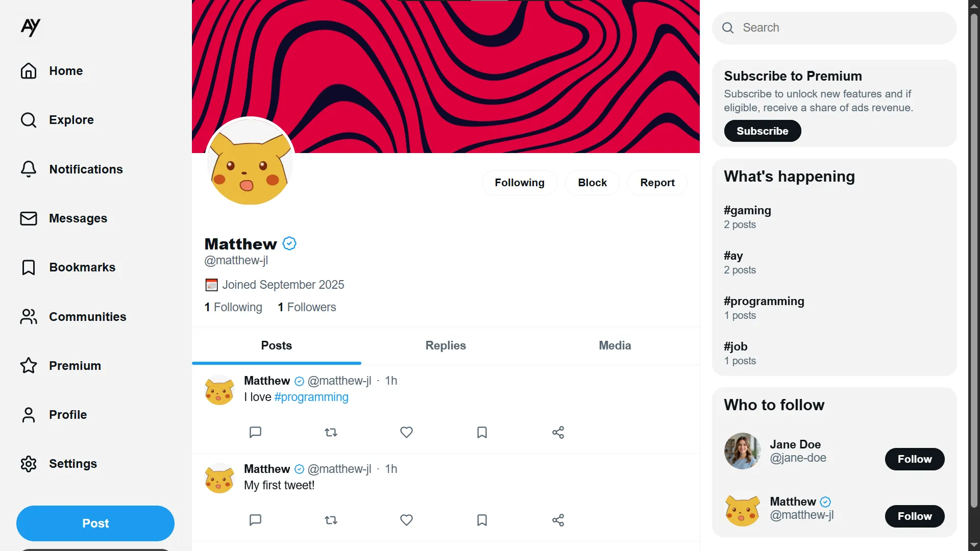Like the "I love #programming" post
The width and height of the screenshot is (980, 551).
[406, 433]
